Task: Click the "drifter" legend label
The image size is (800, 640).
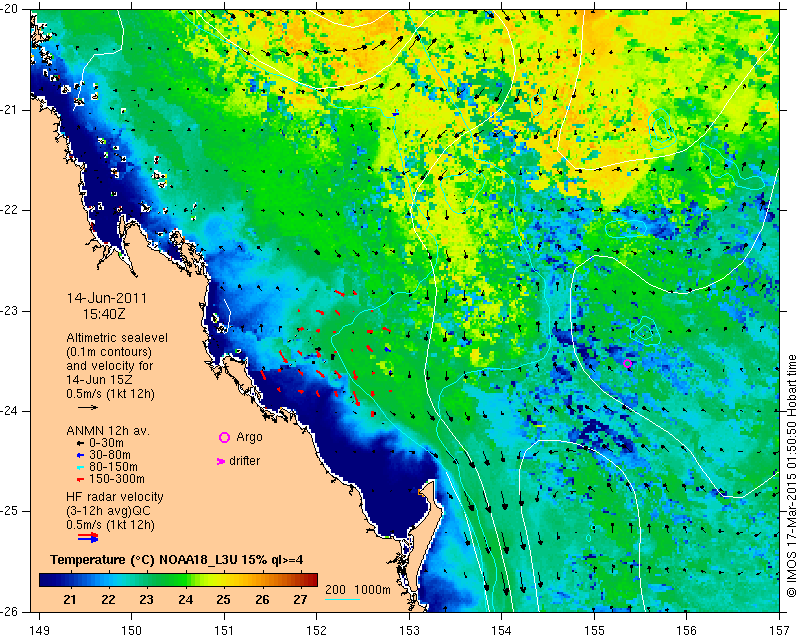Action: [244, 461]
